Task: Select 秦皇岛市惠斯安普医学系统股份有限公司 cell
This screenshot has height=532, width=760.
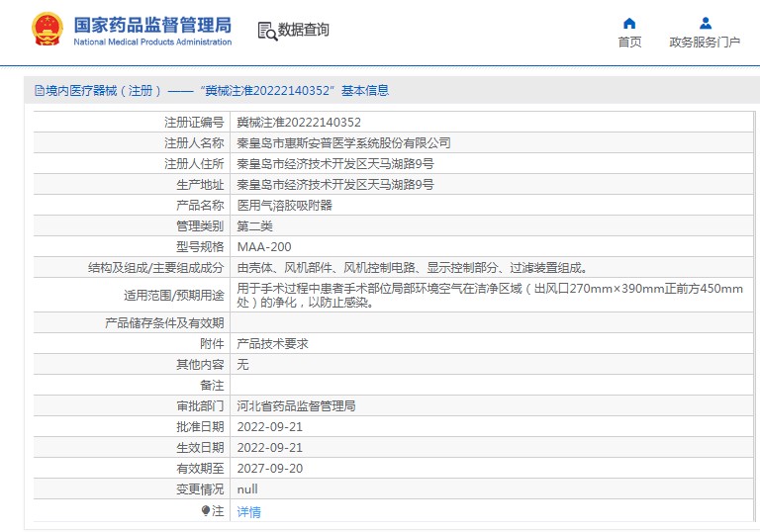Action: [343, 143]
